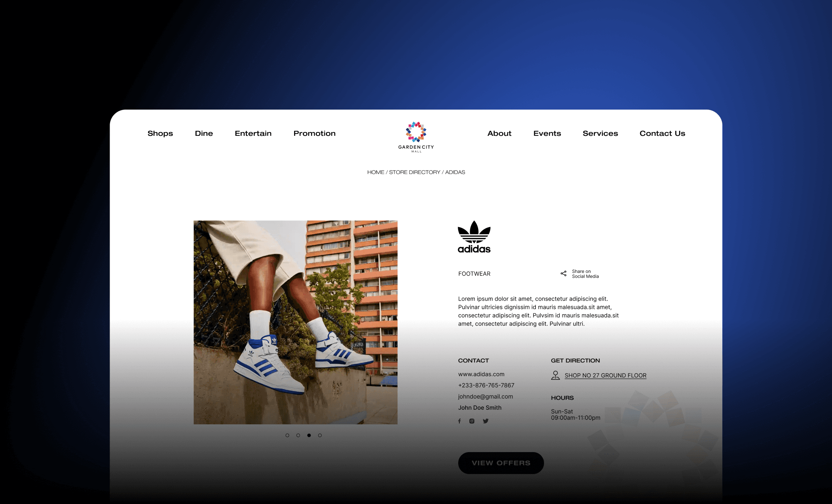Open the Instagram icon under contact

tap(472, 421)
